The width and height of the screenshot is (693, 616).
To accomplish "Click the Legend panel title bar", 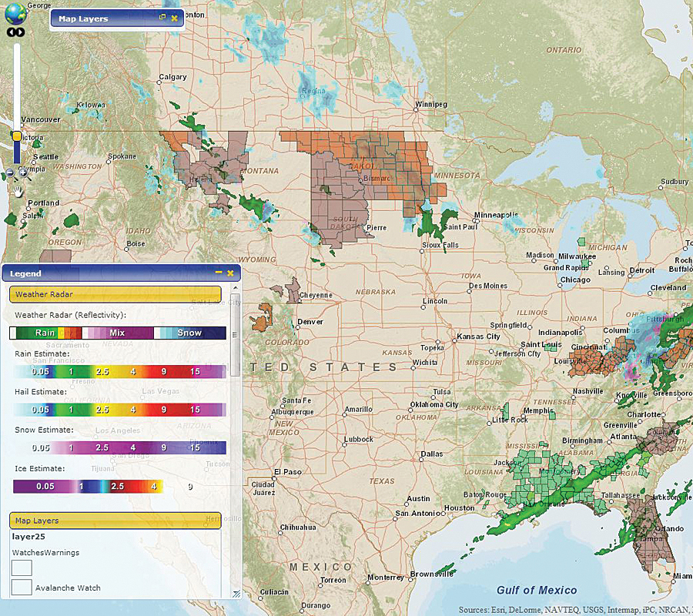I will tap(108, 273).
